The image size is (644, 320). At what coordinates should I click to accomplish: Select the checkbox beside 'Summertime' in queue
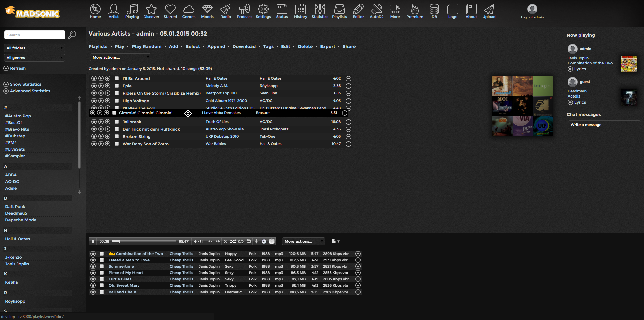click(x=102, y=266)
